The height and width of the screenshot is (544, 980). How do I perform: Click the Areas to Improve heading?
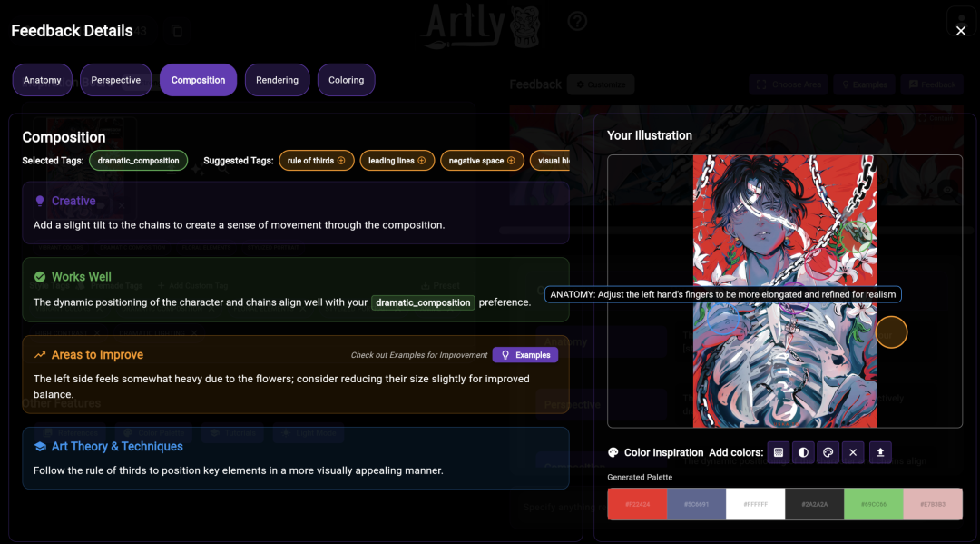[97, 354]
